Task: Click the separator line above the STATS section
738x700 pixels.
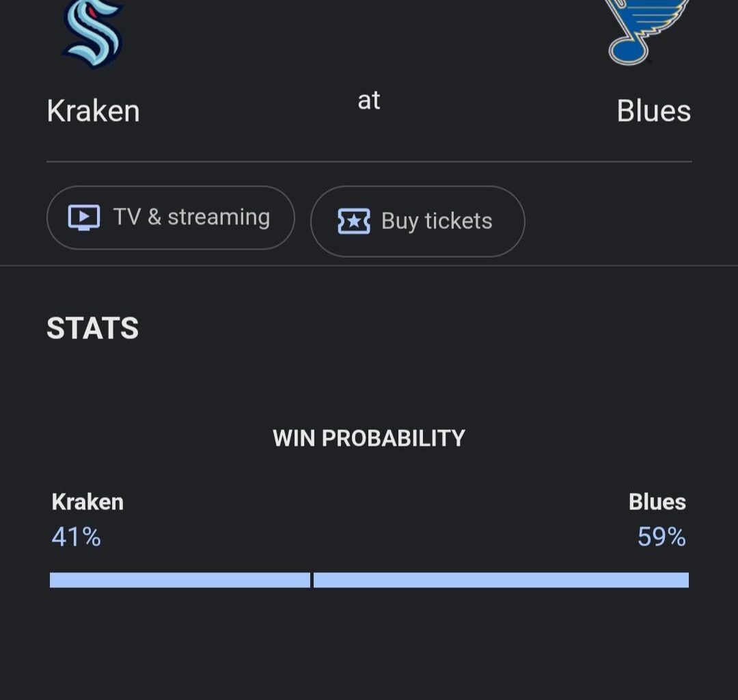Action: point(369,265)
